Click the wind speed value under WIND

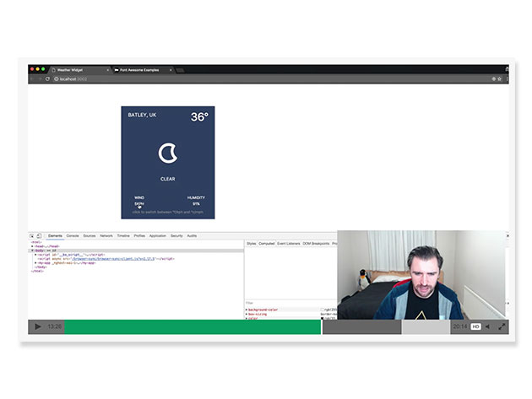coord(139,204)
